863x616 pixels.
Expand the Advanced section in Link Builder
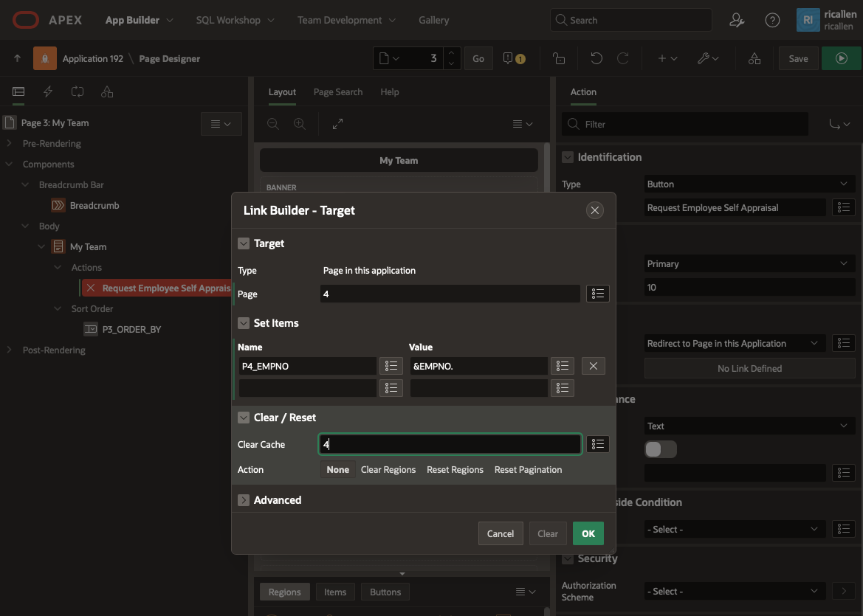[244, 500]
